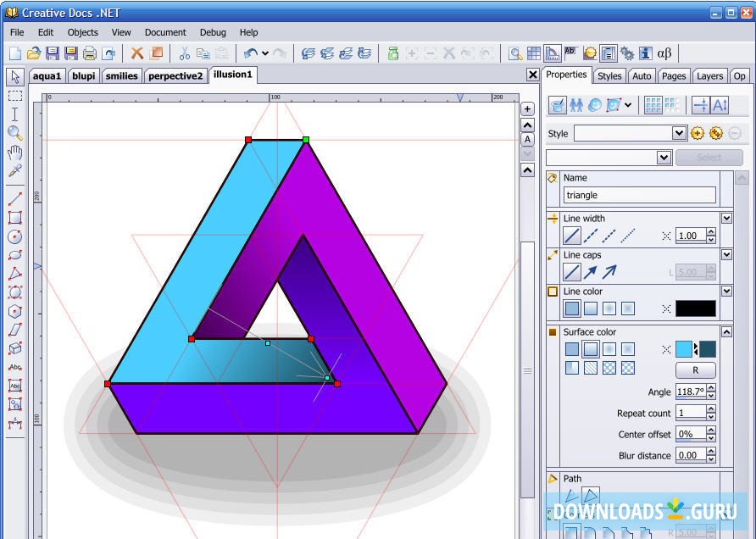The image size is (756, 539).
Task: Expand the Line width section
Action: 726,218
